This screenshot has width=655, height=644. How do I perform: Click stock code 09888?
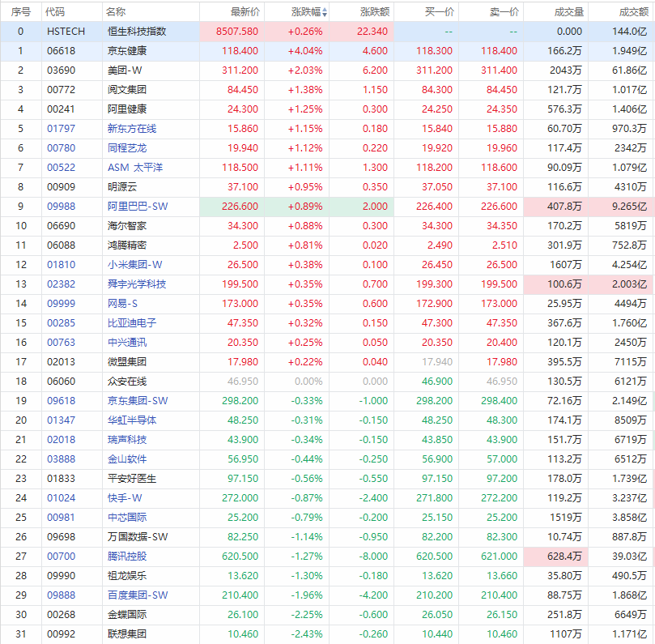point(61,595)
